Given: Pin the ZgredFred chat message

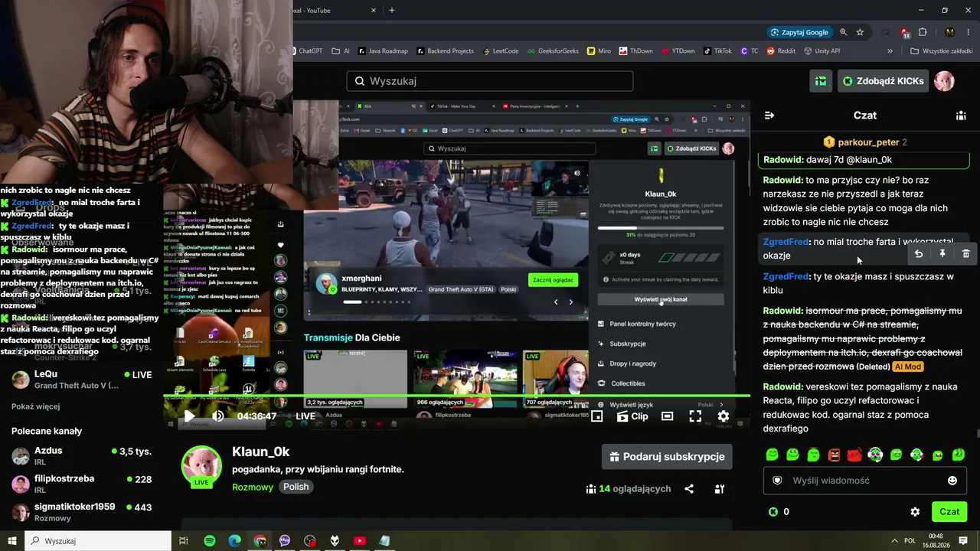Looking at the screenshot, I should (942, 254).
